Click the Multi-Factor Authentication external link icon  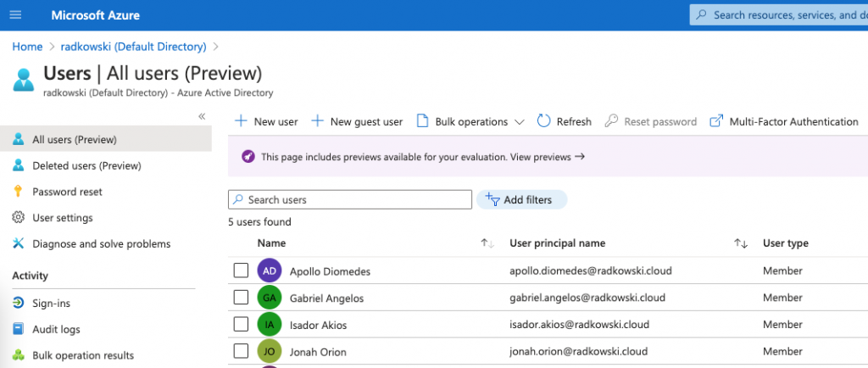pos(716,121)
